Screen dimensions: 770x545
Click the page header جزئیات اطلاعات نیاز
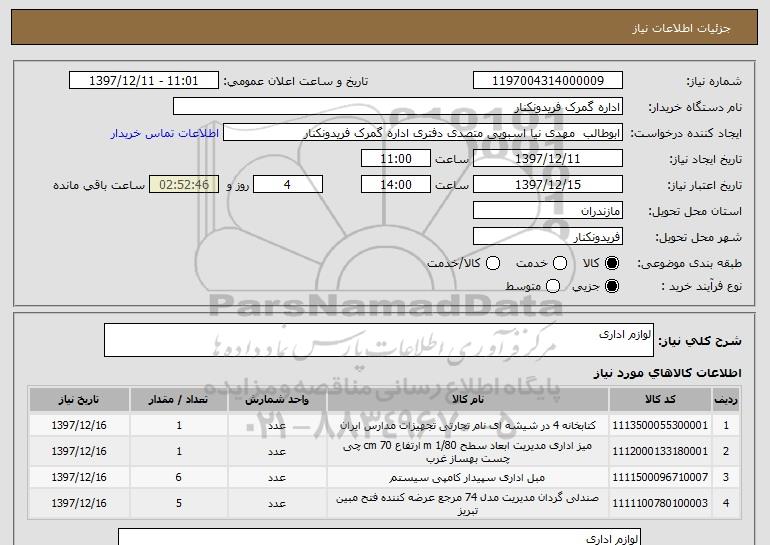[x=681, y=28]
